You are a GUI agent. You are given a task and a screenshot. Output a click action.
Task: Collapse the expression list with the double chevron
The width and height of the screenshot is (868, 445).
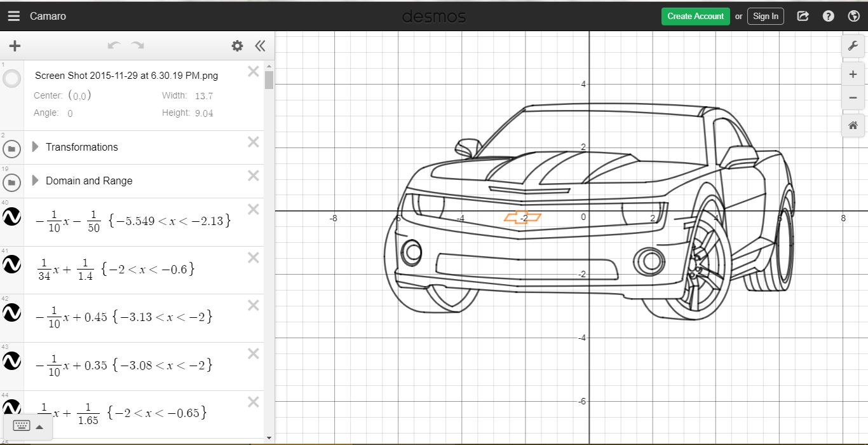pyautogui.click(x=260, y=45)
